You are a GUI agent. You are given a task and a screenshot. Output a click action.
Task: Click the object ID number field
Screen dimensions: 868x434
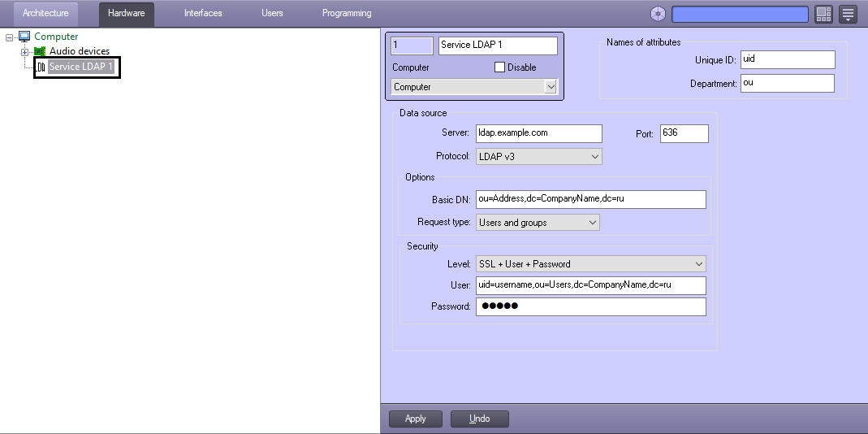(x=412, y=46)
